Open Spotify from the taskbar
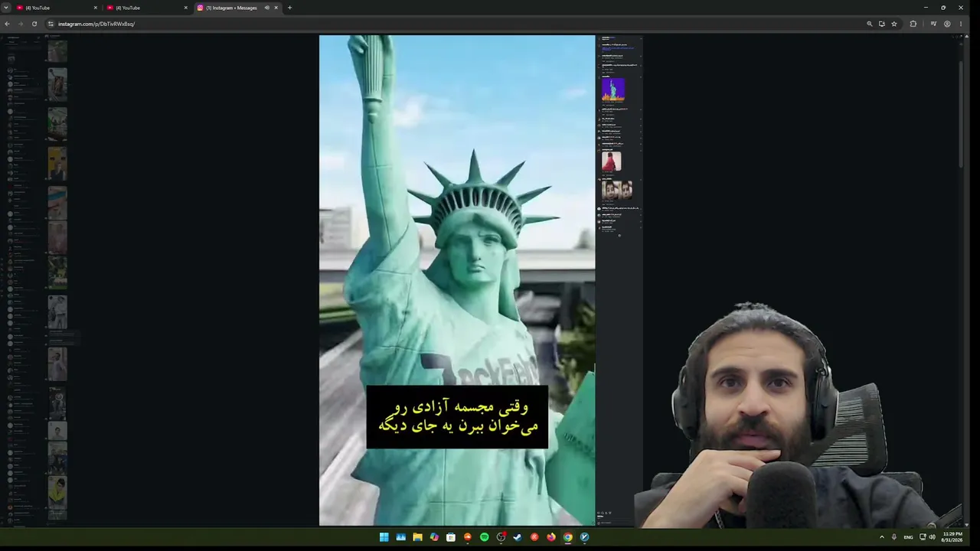Screen dimensions: 980x551 [485, 537]
